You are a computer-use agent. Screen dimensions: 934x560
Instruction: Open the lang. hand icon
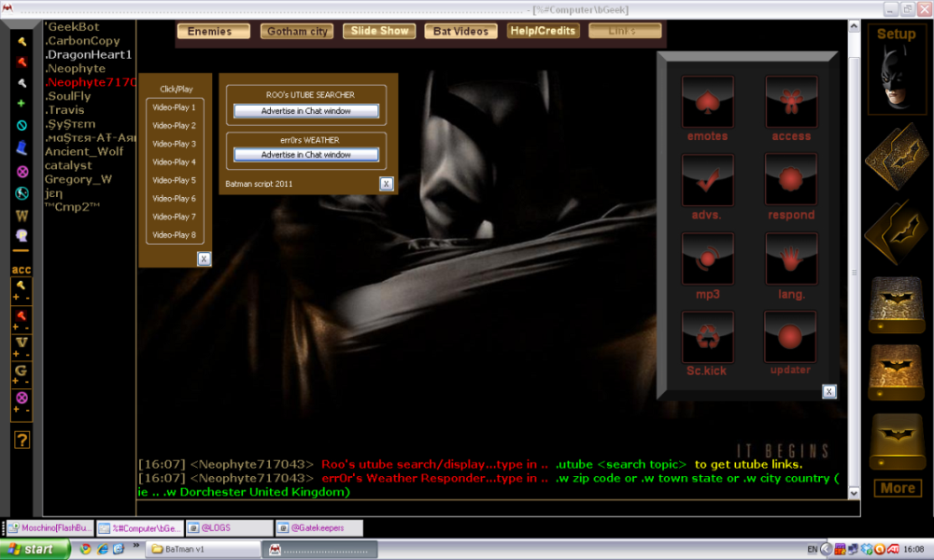pyautogui.click(x=791, y=259)
